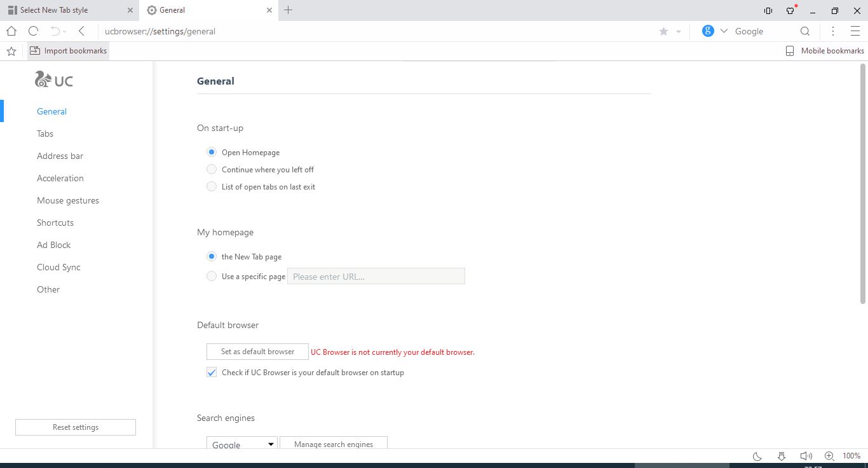Select Continue where you left off
The height and width of the screenshot is (468, 868).
pyautogui.click(x=212, y=170)
